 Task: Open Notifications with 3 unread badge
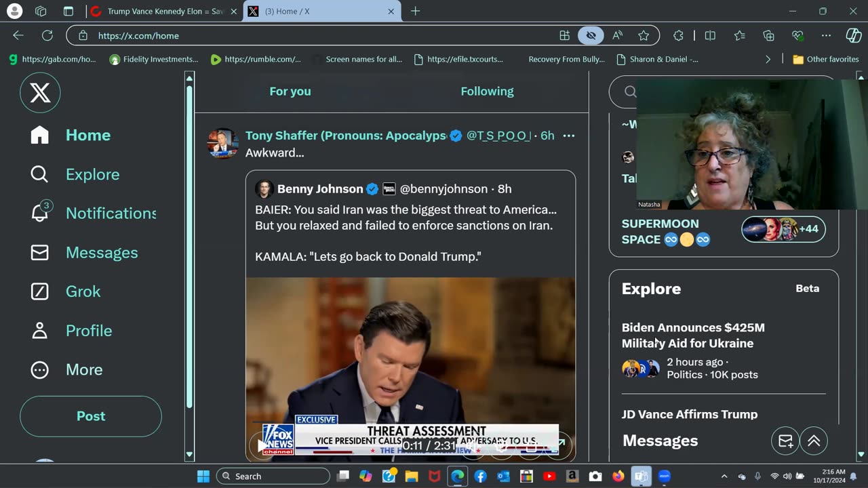94,213
